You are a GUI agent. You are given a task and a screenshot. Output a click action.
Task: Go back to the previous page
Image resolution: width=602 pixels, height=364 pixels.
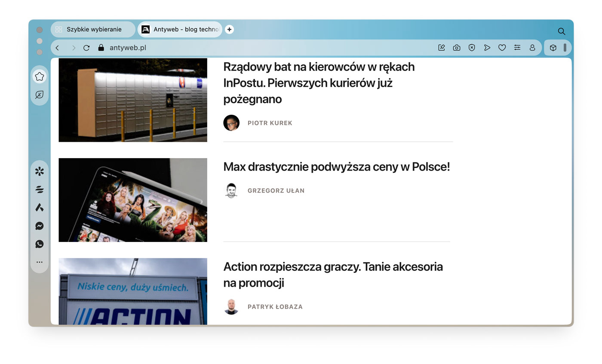(x=58, y=48)
